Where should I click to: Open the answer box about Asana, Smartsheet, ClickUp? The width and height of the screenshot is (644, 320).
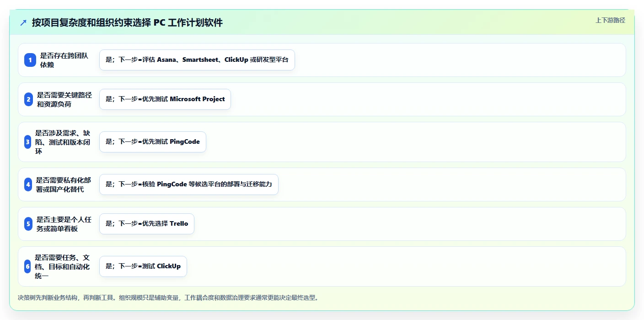[197, 60]
